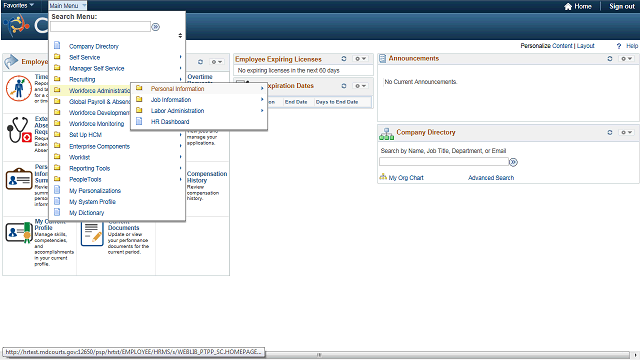
Task: Toggle the menu sort order arrows
Action: pos(180,36)
